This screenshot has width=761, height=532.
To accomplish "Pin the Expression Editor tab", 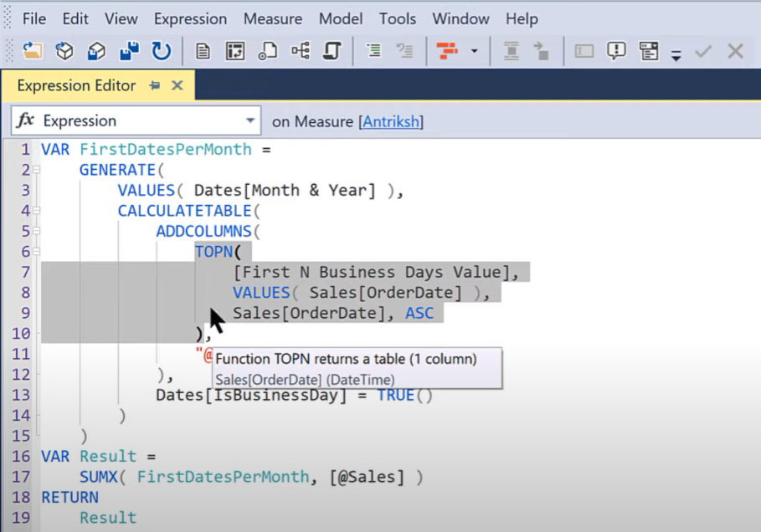I will [155, 86].
